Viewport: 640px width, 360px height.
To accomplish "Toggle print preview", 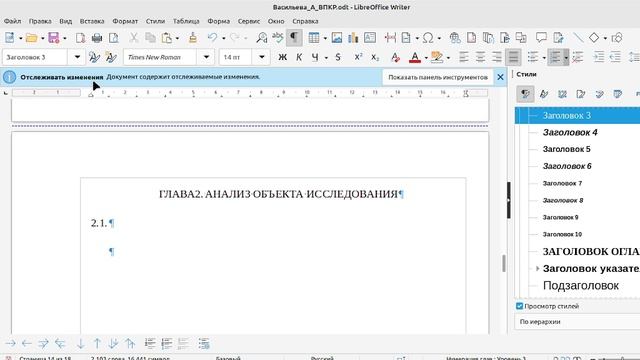I will point(113,38).
